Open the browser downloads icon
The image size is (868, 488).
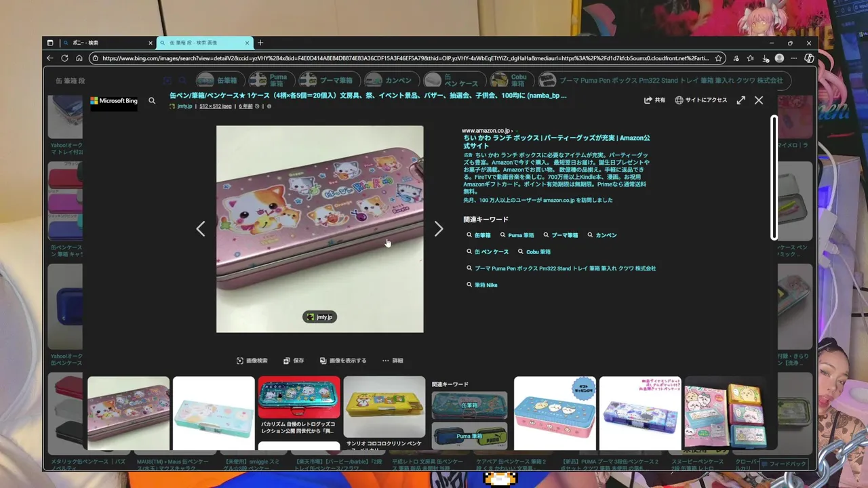point(766,58)
